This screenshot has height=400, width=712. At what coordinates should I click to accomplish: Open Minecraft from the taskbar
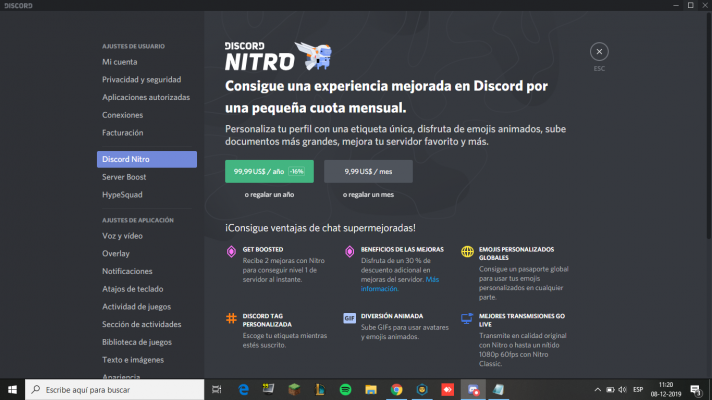coord(294,390)
